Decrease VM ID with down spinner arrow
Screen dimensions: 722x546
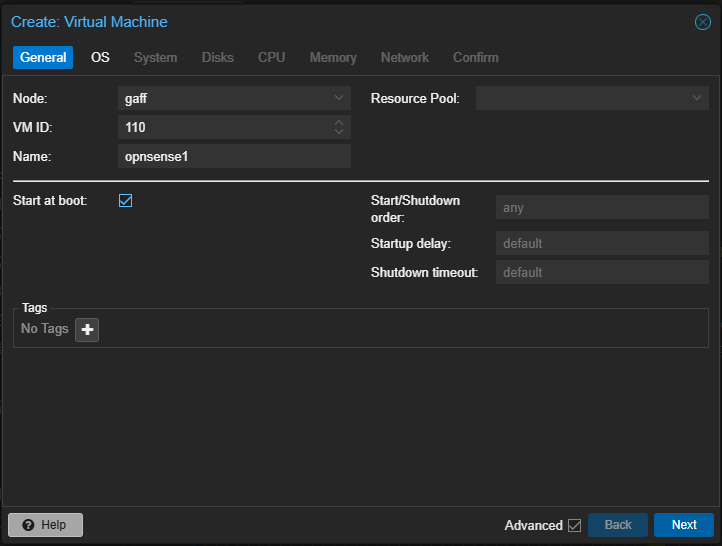339,132
